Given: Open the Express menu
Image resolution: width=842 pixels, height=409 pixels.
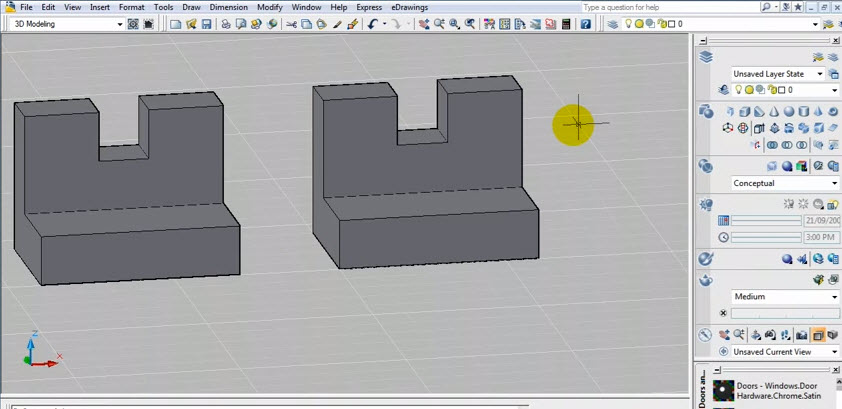Looking at the screenshot, I should pyautogui.click(x=369, y=8).
